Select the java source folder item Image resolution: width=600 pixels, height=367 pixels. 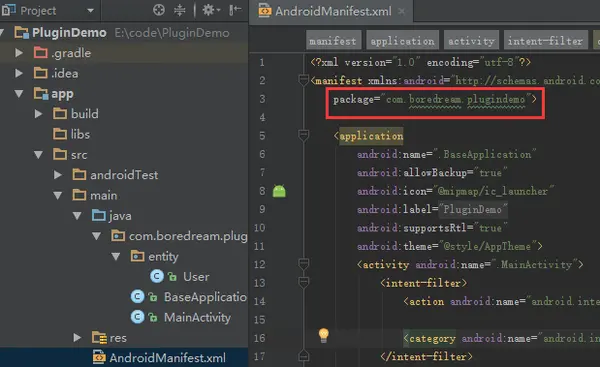120,216
